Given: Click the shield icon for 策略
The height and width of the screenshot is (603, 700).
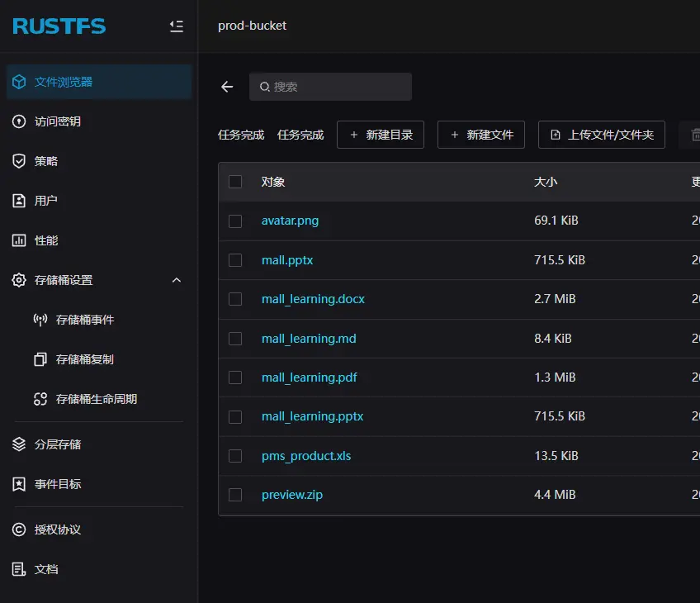Looking at the screenshot, I should 19,161.
